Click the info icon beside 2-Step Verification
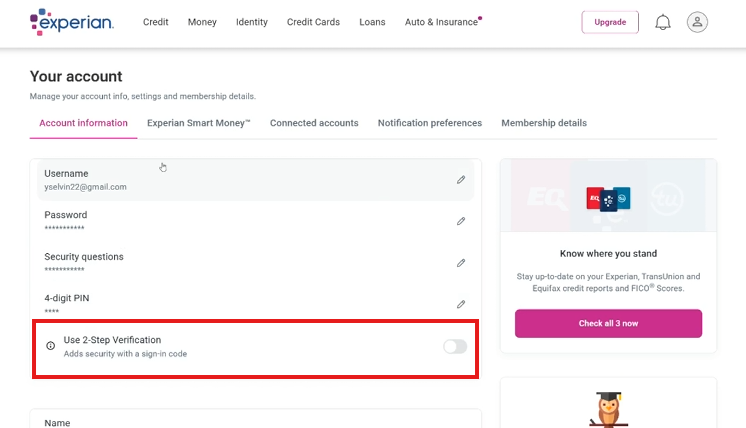The width and height of the screenshot is (746, 428). coord(50,346)
